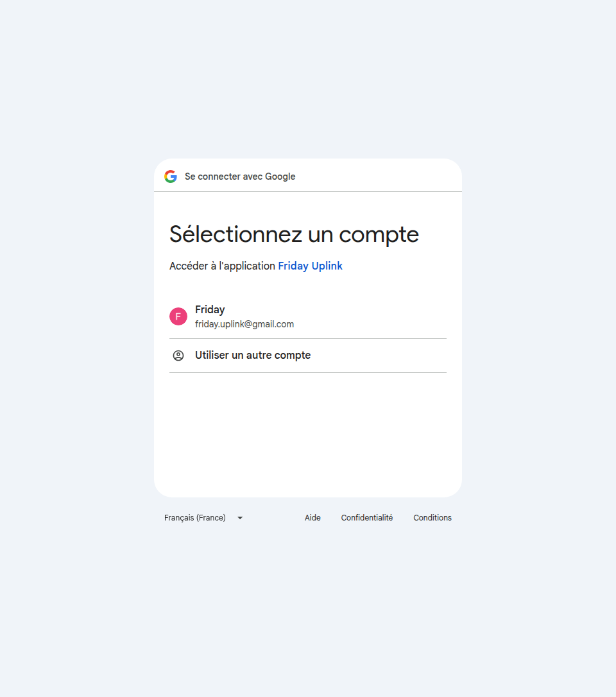The height and width of the screenshot is (697, 616).
Task: Open the Aide link
Action: 312,518
